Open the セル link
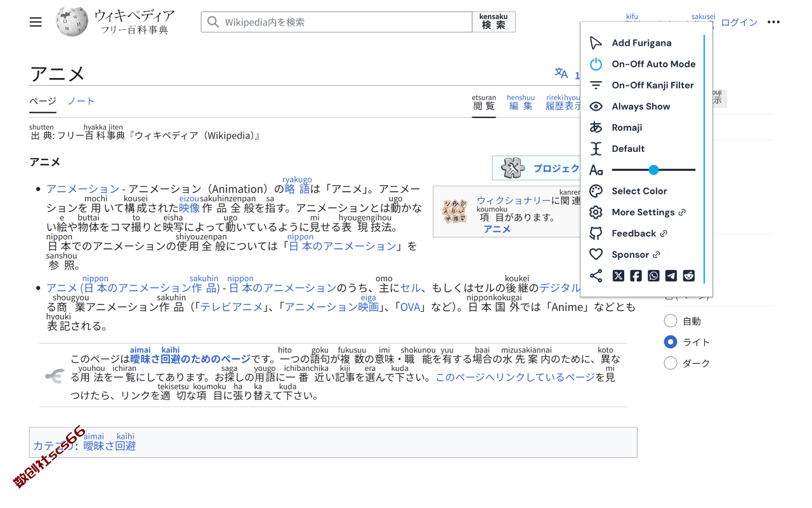The width and height of the screenshot is (812, 508). [x=411, y=288]
